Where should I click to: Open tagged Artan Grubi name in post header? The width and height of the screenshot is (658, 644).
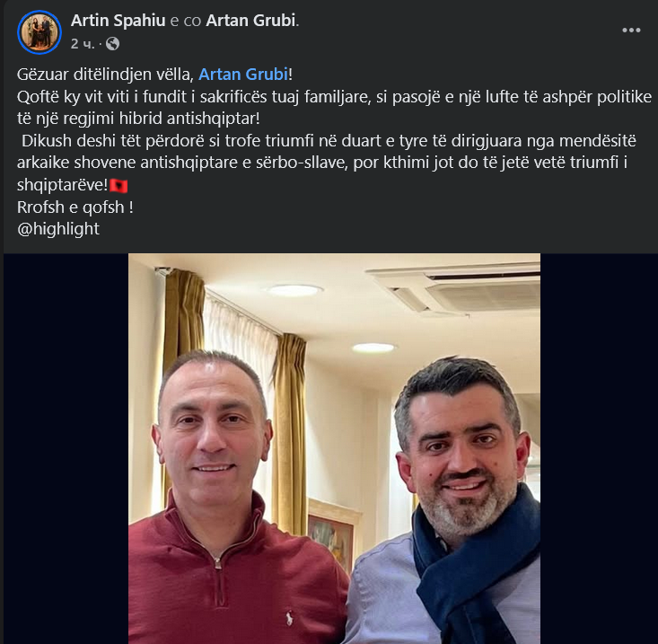251,21
